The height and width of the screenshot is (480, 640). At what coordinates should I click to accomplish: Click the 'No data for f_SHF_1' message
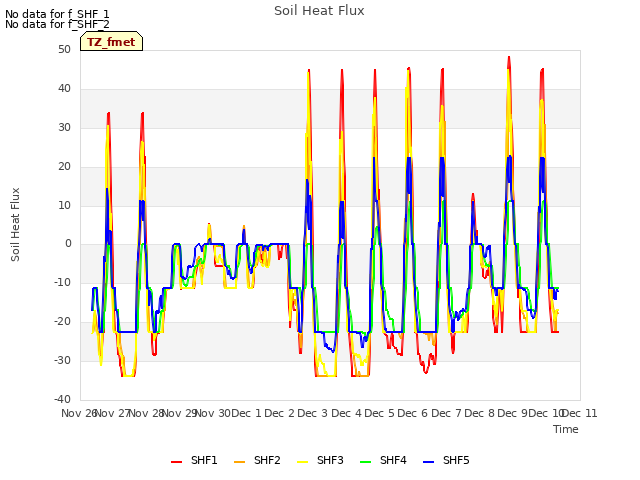[x=57, y=14]
